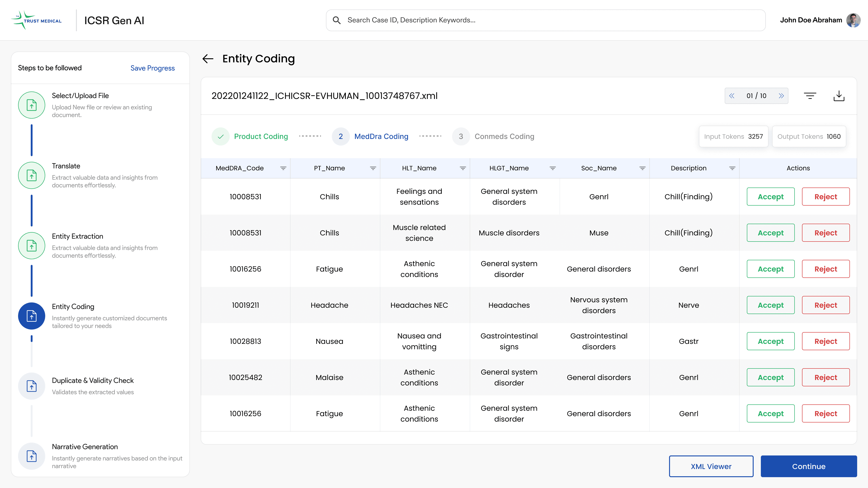
Task: Click the Entity Extraction step icon
Action: [32, 246]
